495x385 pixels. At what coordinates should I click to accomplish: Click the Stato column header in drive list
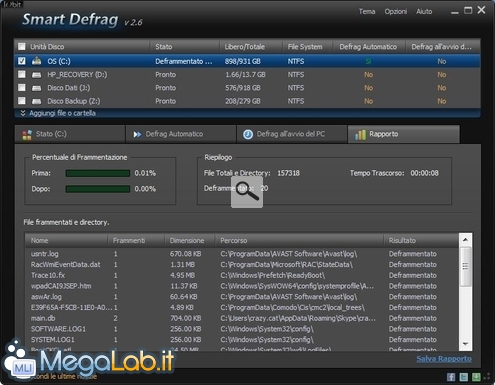tap(184, 47)
